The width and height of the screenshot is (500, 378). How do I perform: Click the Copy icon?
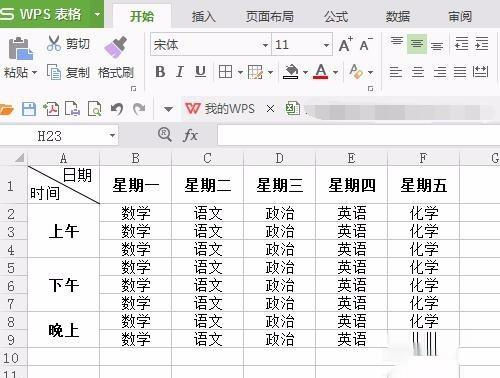(x=54, y=72)
